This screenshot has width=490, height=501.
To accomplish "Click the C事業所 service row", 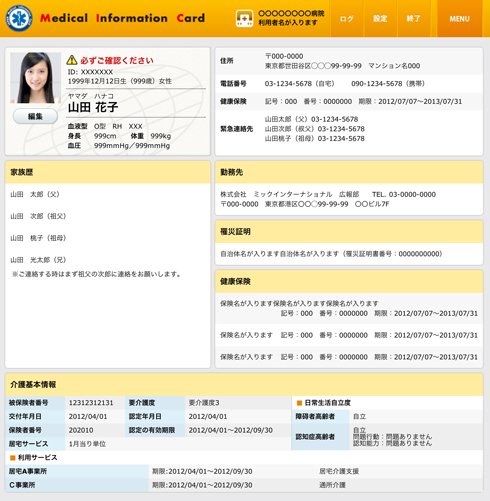I will click(244, 485).
